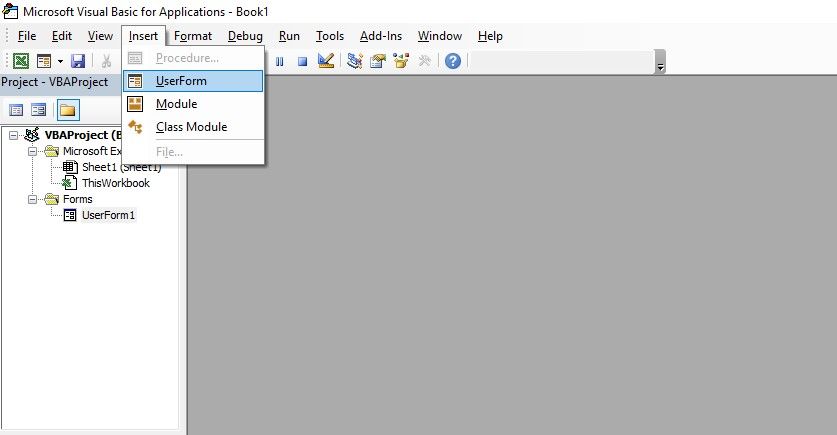Toggle Design Mode icon
The image size is (837, 435).
click(326, 61)
